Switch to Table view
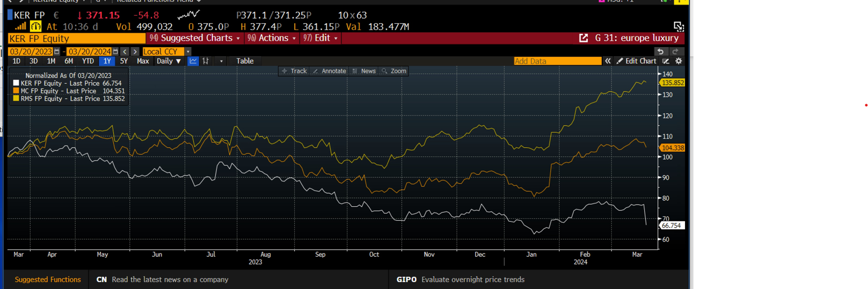 coord(245,61)
